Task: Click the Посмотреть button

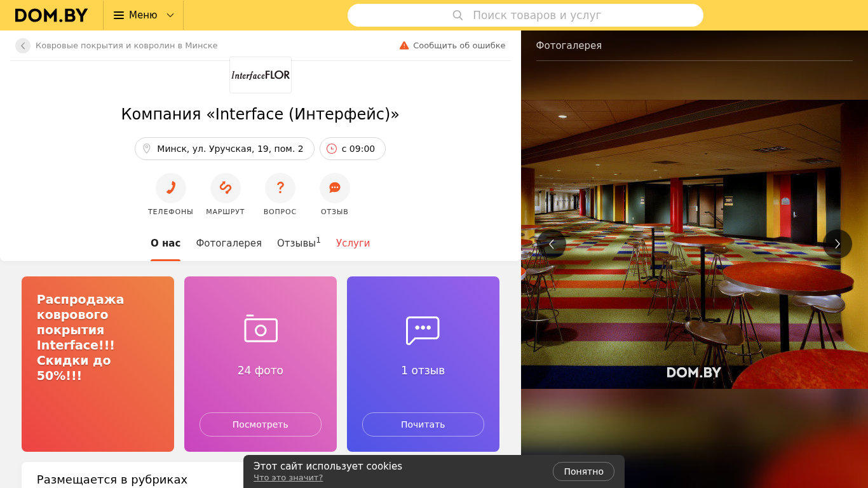Action: coord(261,424)
